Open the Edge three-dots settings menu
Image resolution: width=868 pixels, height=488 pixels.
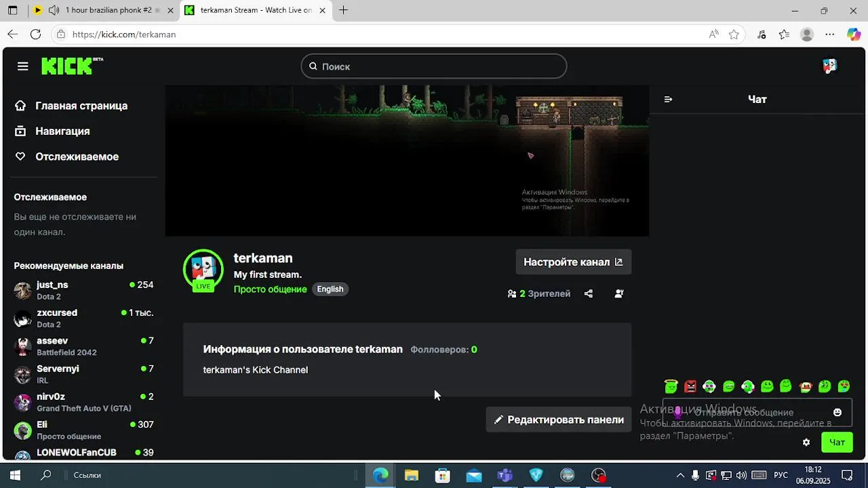click(x=830, y=34)
